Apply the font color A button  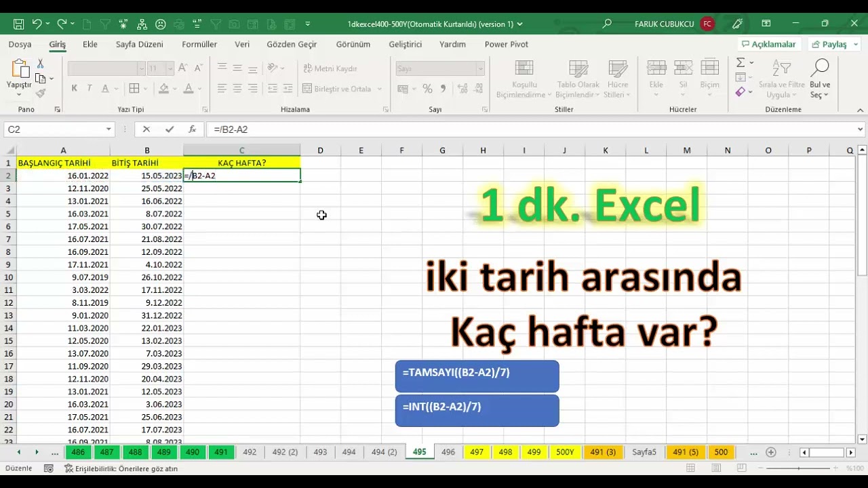click(x=189, y=89)
